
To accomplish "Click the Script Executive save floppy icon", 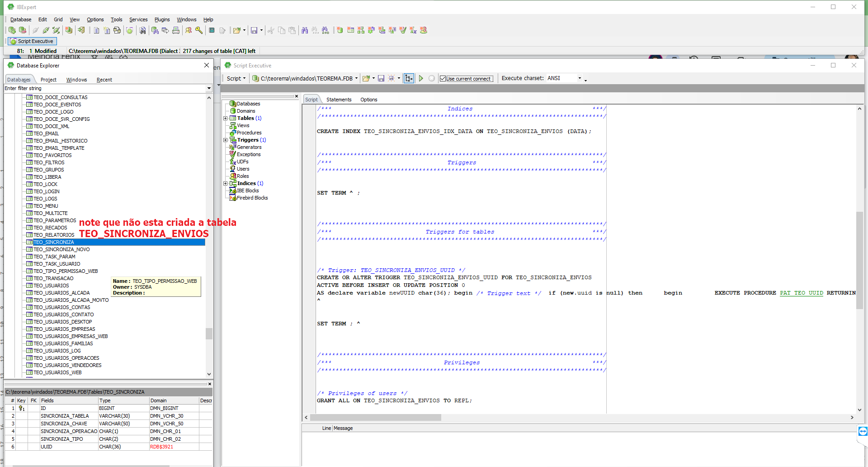I will pos(381,78).
